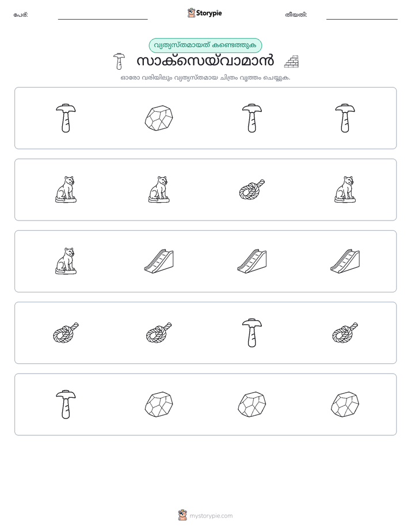Select the first jaguar statue in the second row
Viewport: 411px width, 532px height.
tap(66, 189)
